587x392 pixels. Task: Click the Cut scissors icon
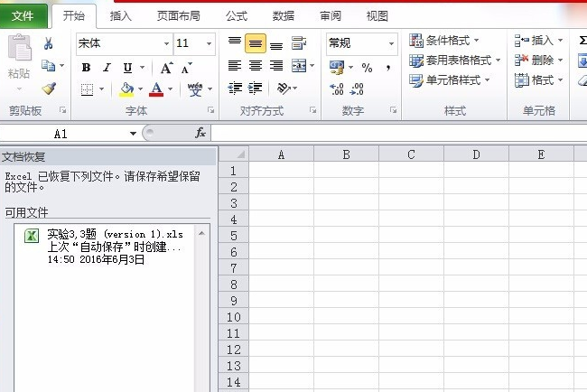48,43
